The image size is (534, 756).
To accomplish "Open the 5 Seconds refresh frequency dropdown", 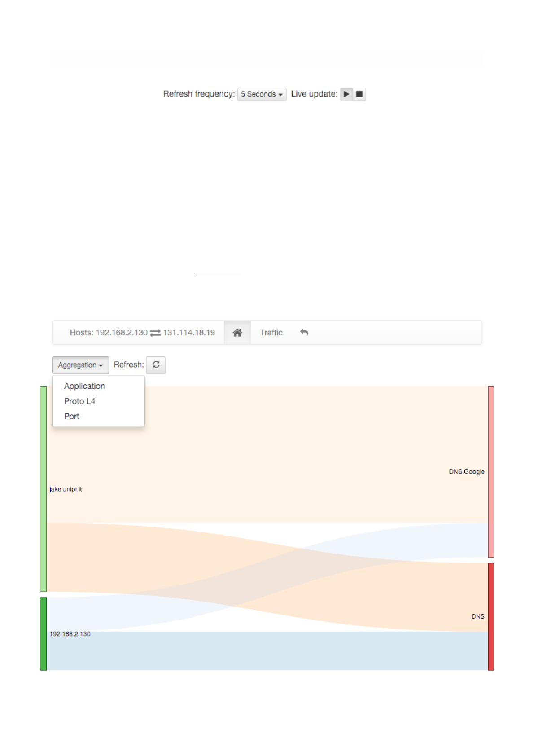I will 262,94.
